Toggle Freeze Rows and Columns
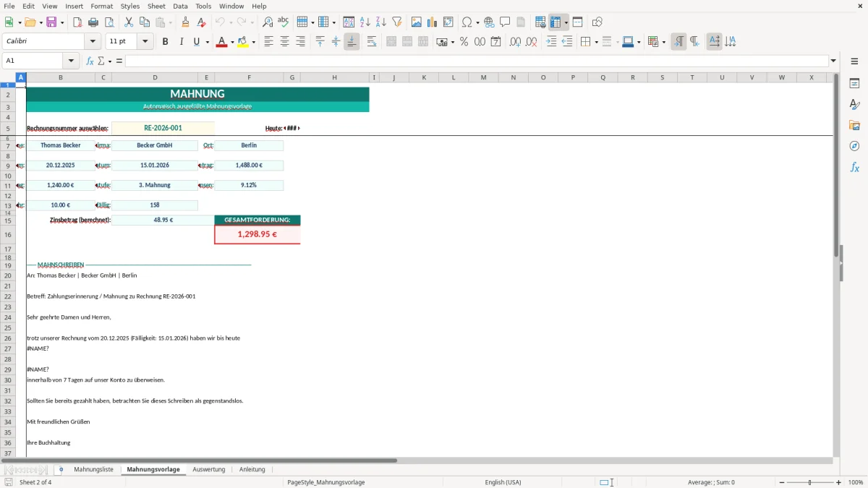This screenshot has width=868, height=488. point(556,22)
